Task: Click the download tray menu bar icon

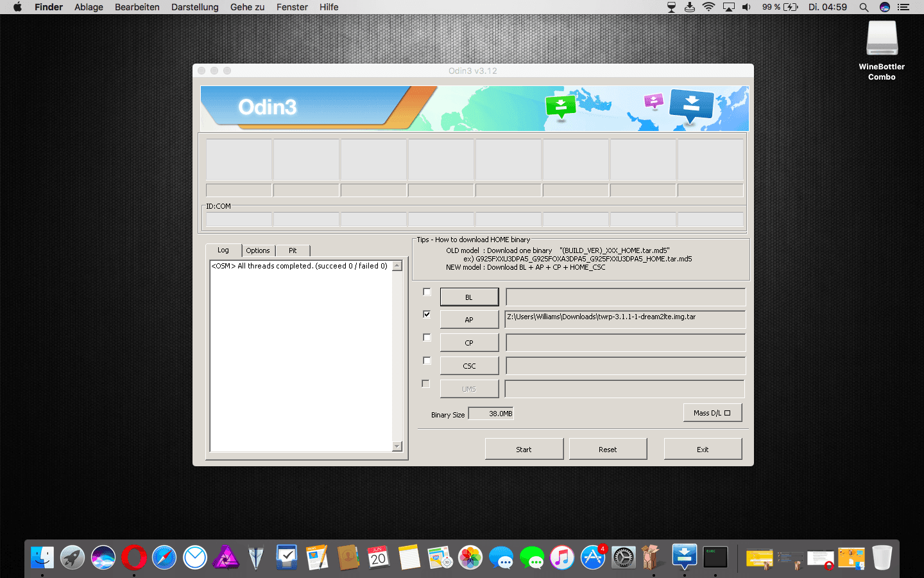Action: point(690,7)
